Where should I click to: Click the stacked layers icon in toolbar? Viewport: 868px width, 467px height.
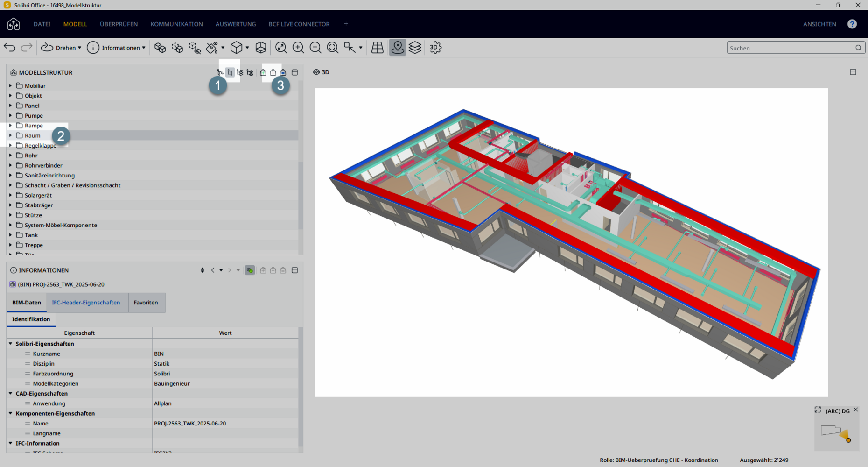[x=415, y=48]
